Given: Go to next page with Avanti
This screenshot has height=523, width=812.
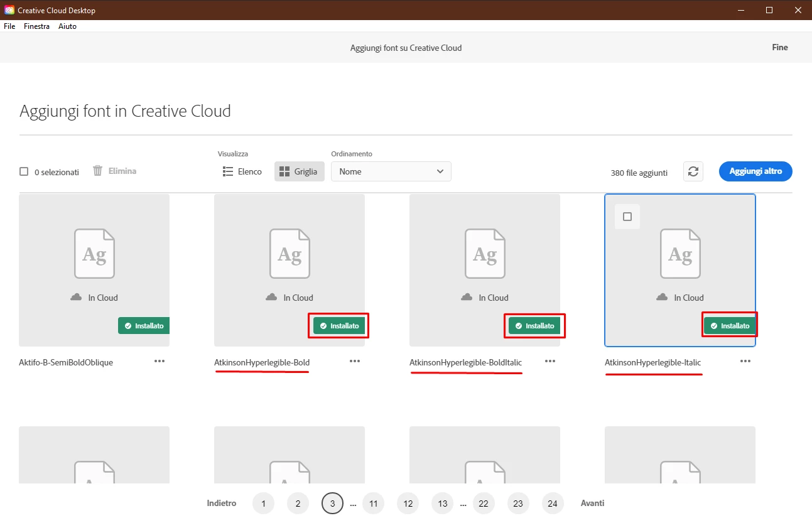Looking at the screenshot, I should pyautogui.click(x=592, y=503).
